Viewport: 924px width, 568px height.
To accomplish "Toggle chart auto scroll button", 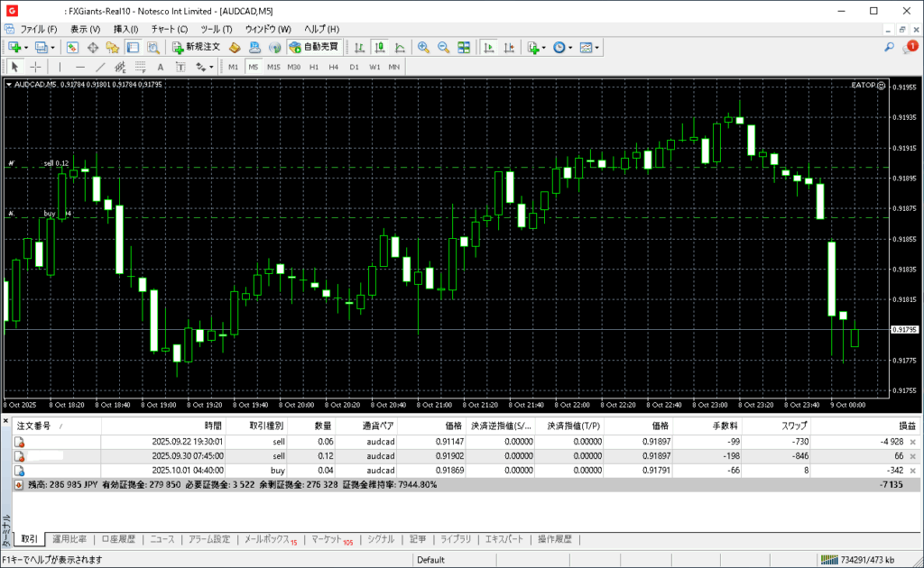I will [x=488, y=47].
